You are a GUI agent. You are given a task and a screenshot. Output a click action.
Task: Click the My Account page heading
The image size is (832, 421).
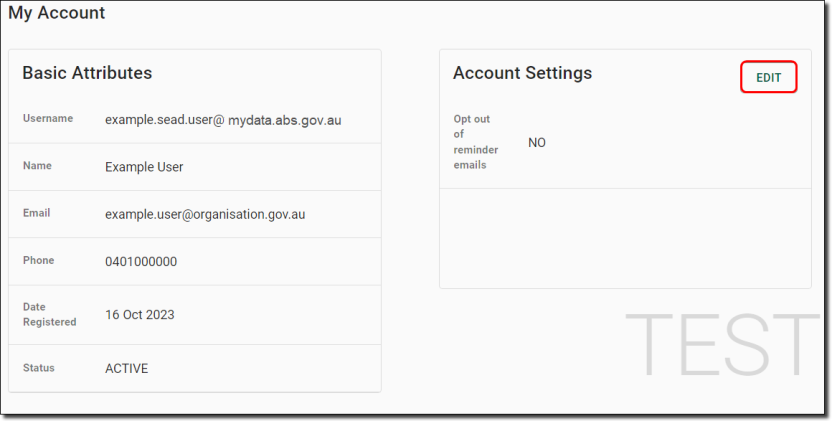(x=57, y=13)
